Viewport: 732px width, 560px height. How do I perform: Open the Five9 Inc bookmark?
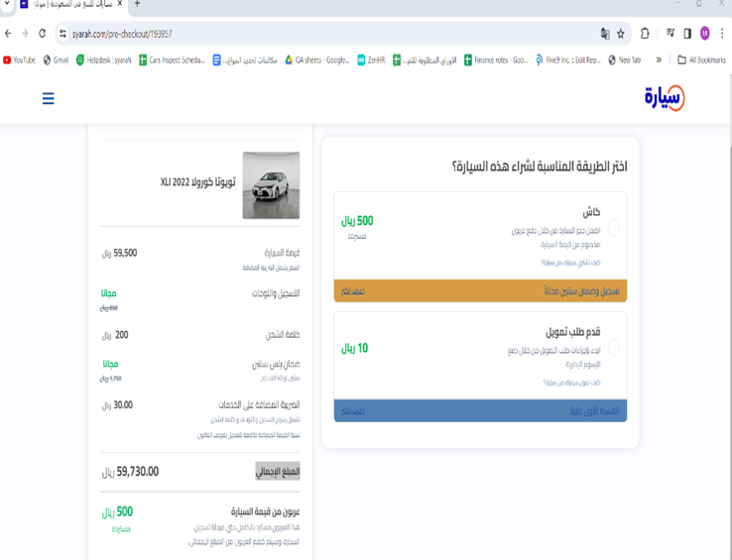tap(568, 60)
